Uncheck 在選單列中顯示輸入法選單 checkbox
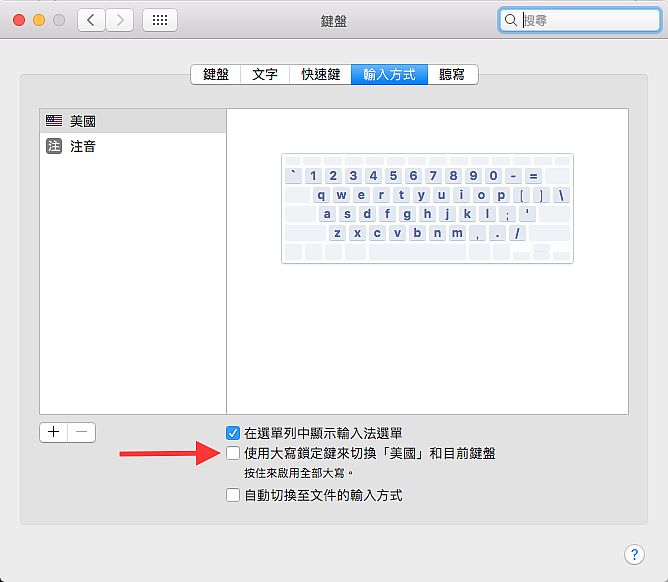 [233, 433]
